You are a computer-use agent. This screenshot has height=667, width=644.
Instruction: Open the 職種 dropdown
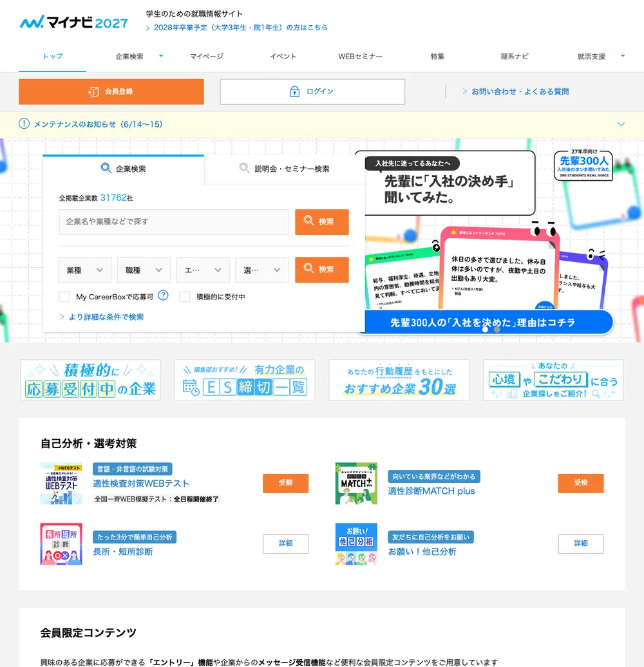point(144,270)
